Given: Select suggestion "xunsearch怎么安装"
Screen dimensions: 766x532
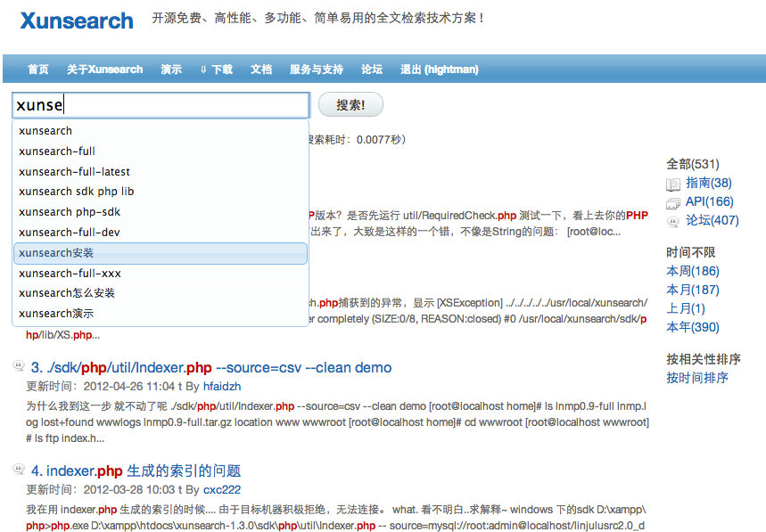Looking at the screenshot, I should [161, 293].
